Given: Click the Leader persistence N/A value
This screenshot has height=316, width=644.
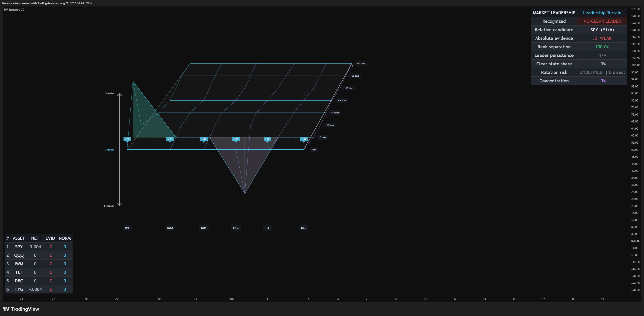Looking at the screenshot, I should click(602, 55).
